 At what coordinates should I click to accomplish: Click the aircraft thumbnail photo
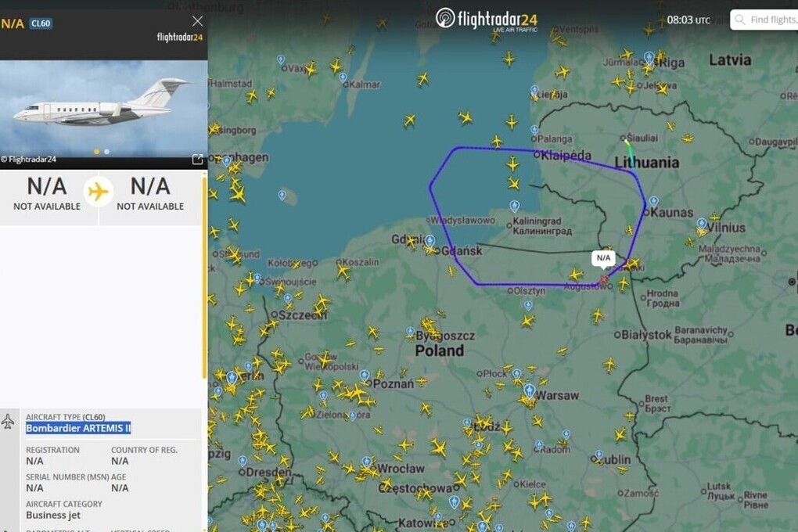click(x=104, y=109)
